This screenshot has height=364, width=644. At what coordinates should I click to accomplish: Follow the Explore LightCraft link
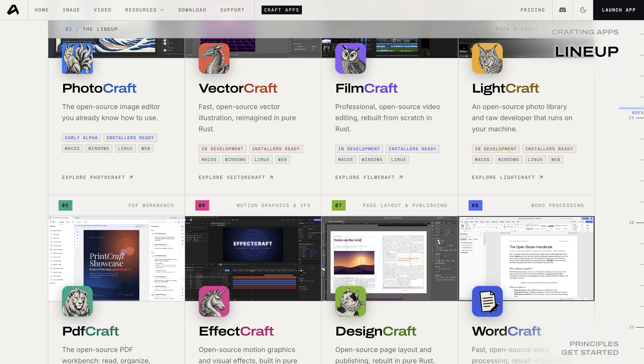coord(507,177)
